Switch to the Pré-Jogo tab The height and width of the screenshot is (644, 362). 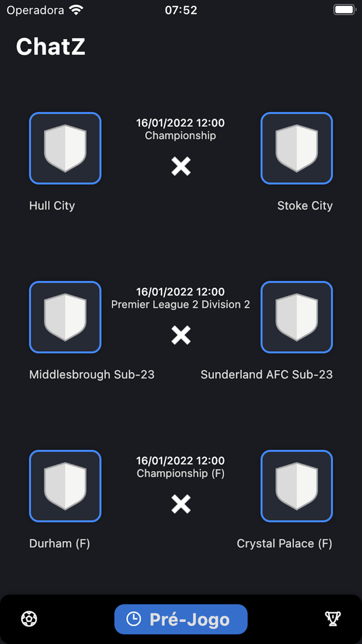(181, 619)
